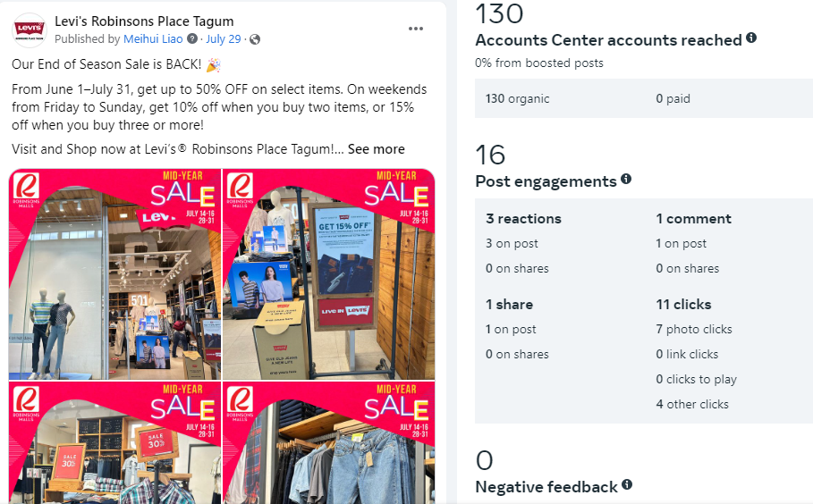Click the 3 reactions stat

point(524,219)
